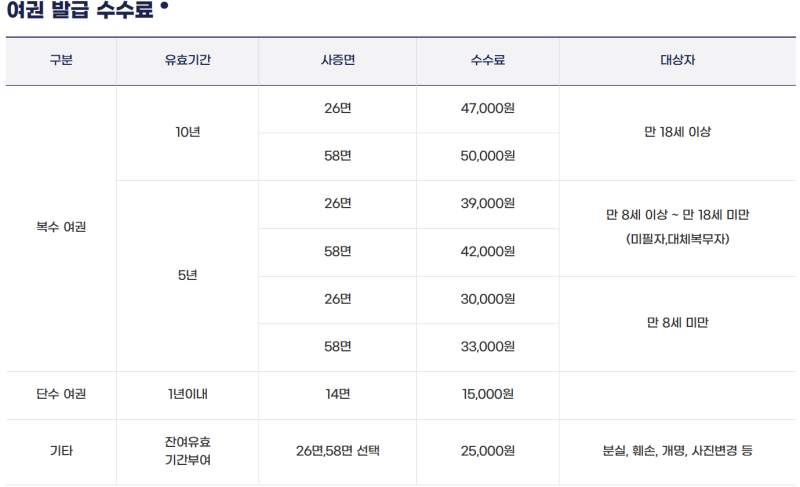Click 26면 in the 30,000원 row
The width and height of the screenshot is (800, 487).
click(338, 299)
